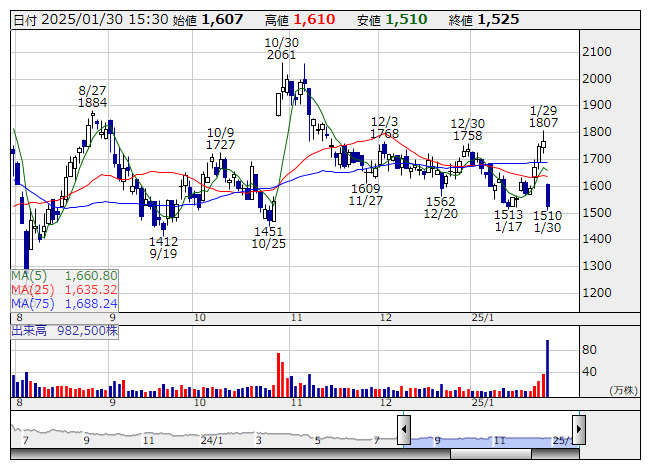Click the green low price value 1,510
The width and height of the screenshot is (653, 470).
(x=406, y=20)
